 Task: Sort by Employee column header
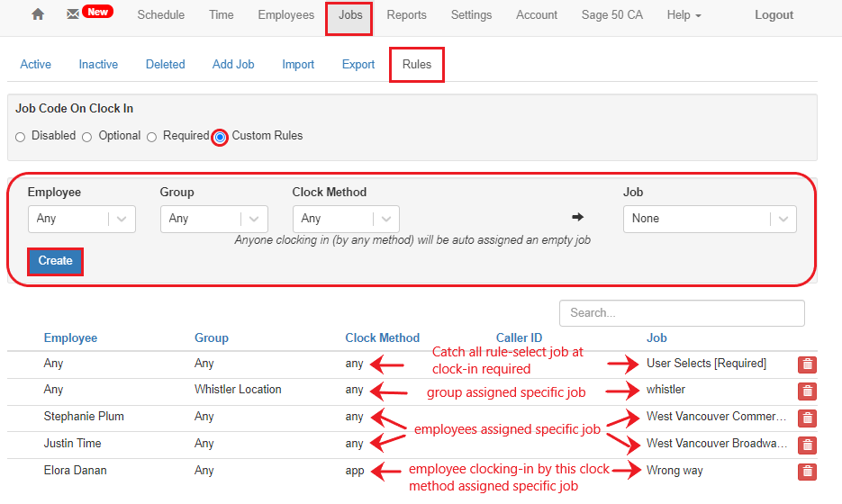70,338
